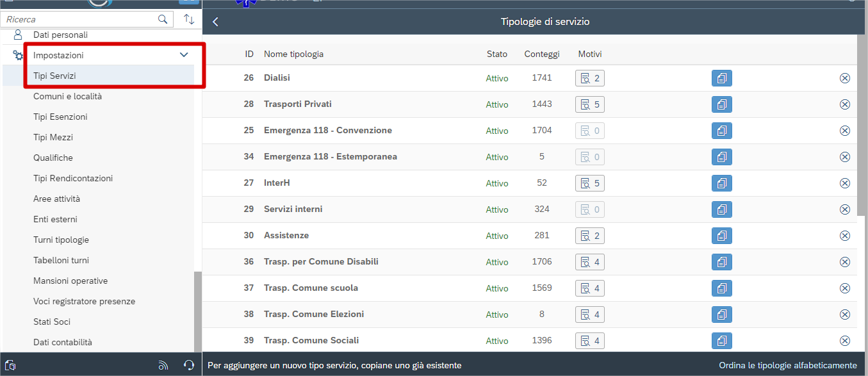Delete the Emergenza 118 - Estemporanea row
Image resolution: width=868 pixels, height=376 pixels.
(x=844, y=157)
